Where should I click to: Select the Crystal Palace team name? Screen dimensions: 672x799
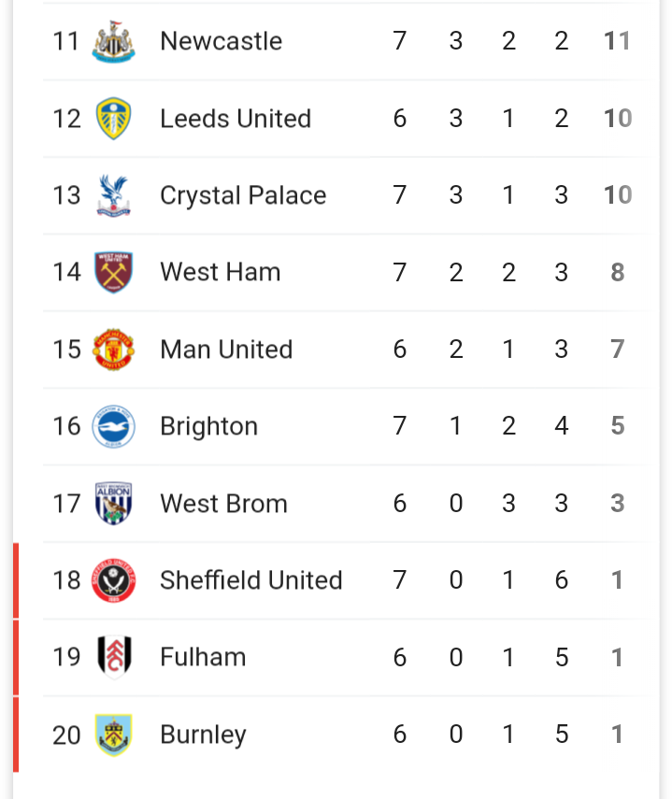[243, 195]
